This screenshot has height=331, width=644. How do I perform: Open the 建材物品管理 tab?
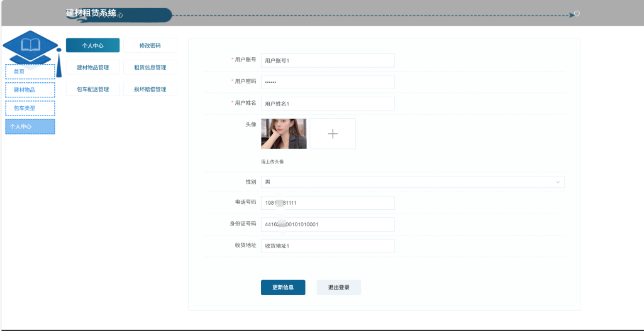click(93, 67)
